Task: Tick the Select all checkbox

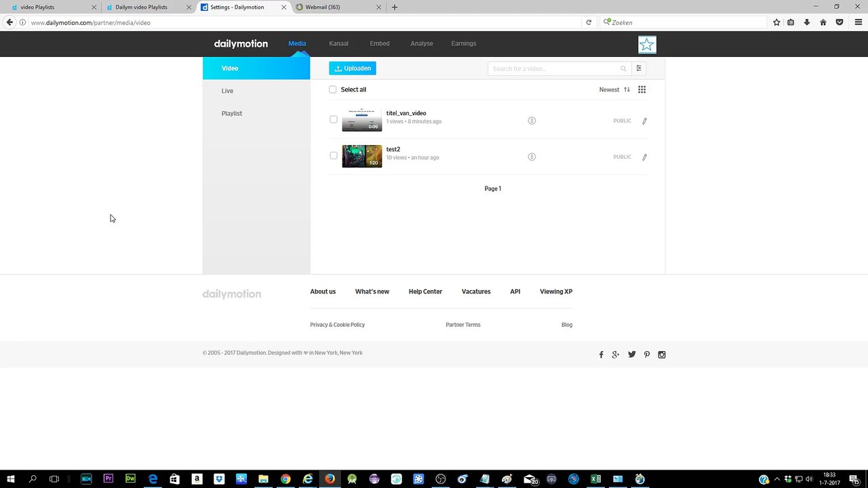Action: click(332, 89)
